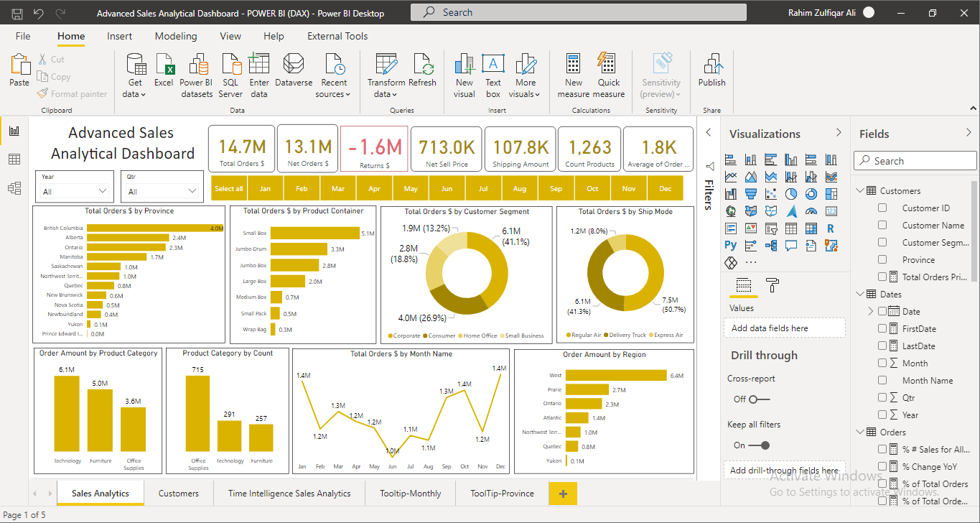Click the New measure button
Image resolution: width=980 pixels, height=523 pixels.
(x=573, y=72)
